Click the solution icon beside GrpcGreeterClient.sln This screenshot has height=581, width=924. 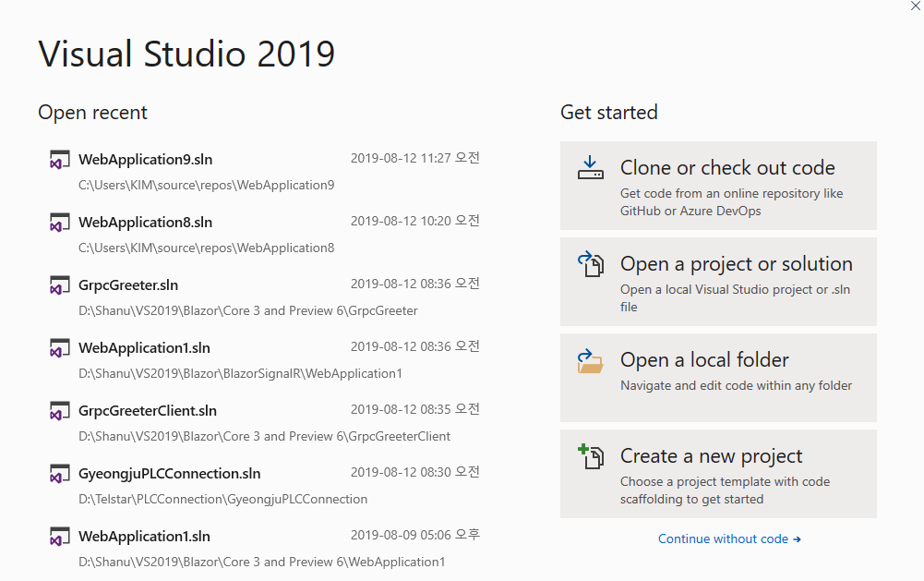pos(59,411)
